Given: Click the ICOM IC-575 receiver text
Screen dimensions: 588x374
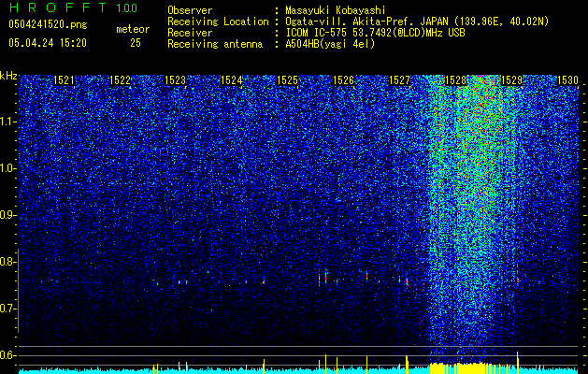Looking at the screenshot, I should pos(375,33).
